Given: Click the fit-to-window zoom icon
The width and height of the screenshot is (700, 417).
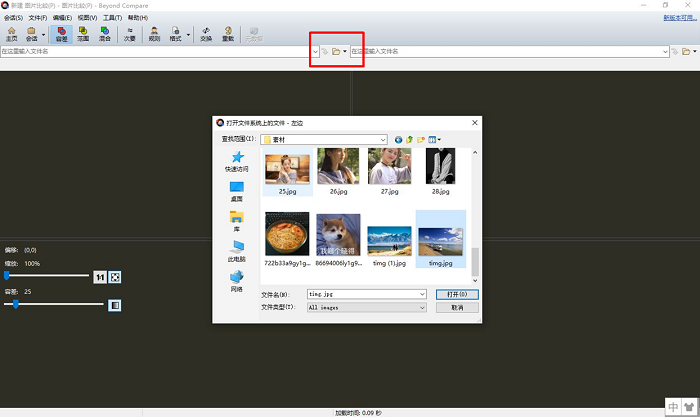Looking at the screenshot, I should (x=115, y=277).
